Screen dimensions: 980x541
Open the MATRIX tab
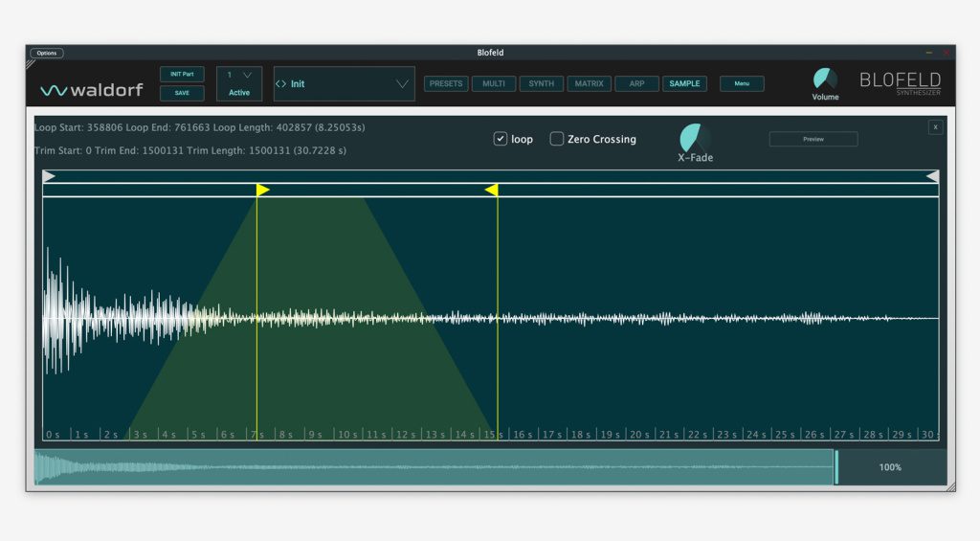click(x=589, y=84)
